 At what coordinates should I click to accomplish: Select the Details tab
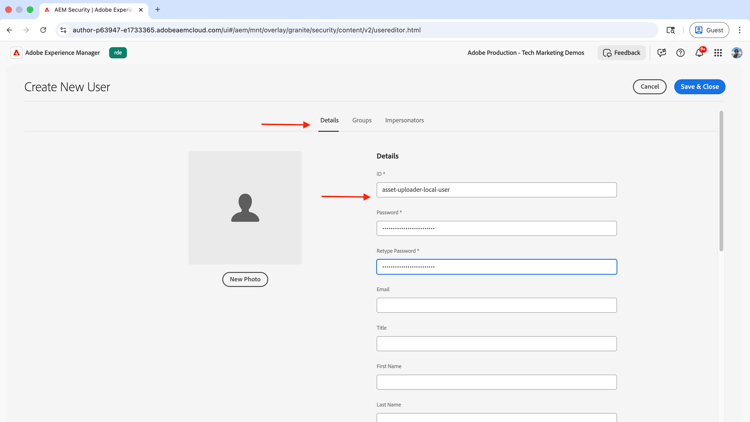(329, 120)
